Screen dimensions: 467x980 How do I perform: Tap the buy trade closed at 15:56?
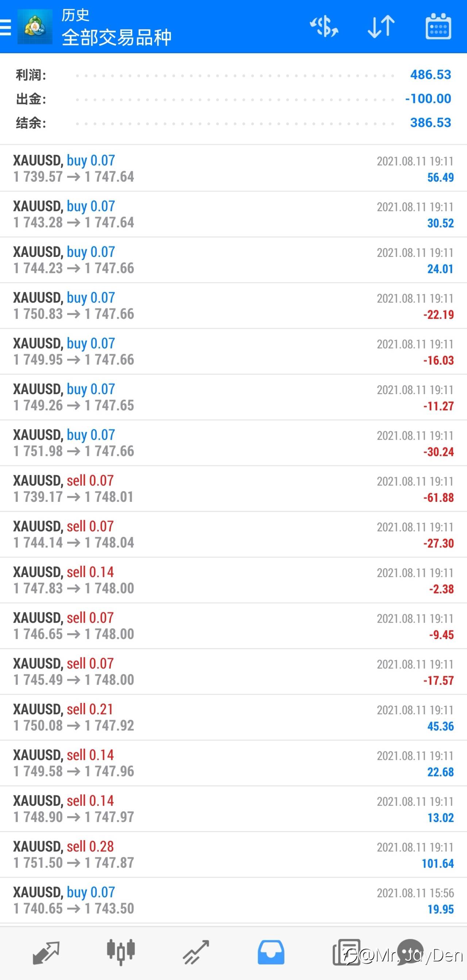(x=233, y=900)
